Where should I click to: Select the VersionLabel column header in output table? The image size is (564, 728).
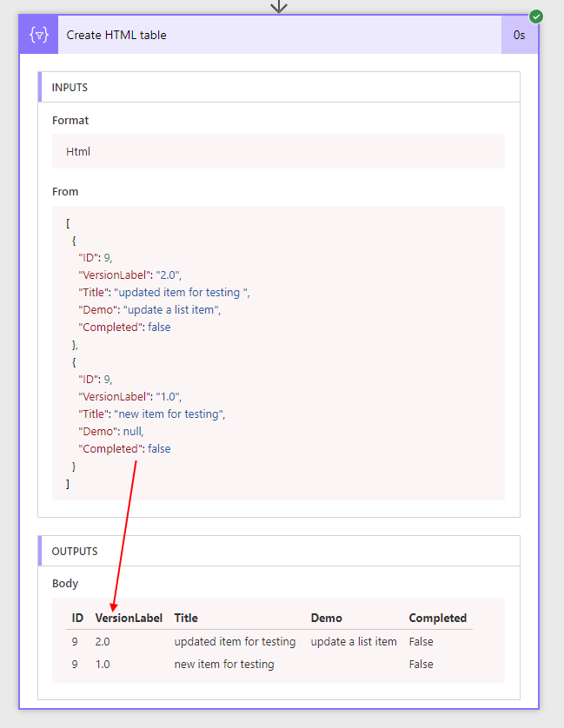pos(129,619)
